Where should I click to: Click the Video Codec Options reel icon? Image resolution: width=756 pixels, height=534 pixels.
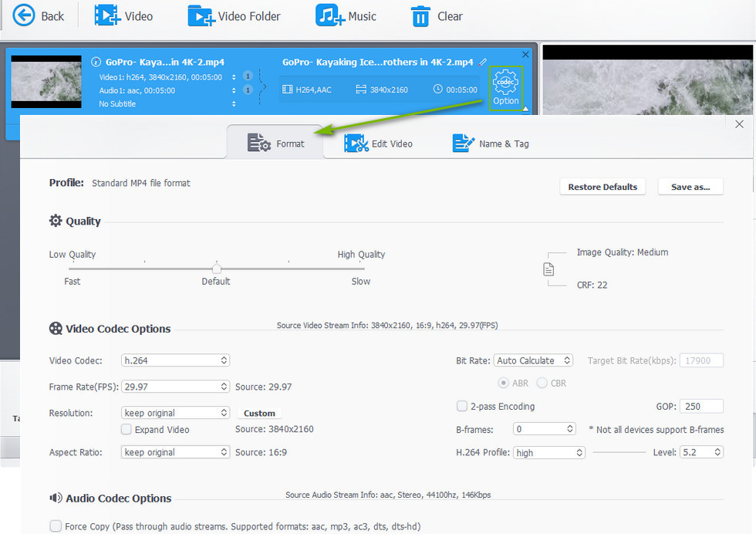pos(56,329)
